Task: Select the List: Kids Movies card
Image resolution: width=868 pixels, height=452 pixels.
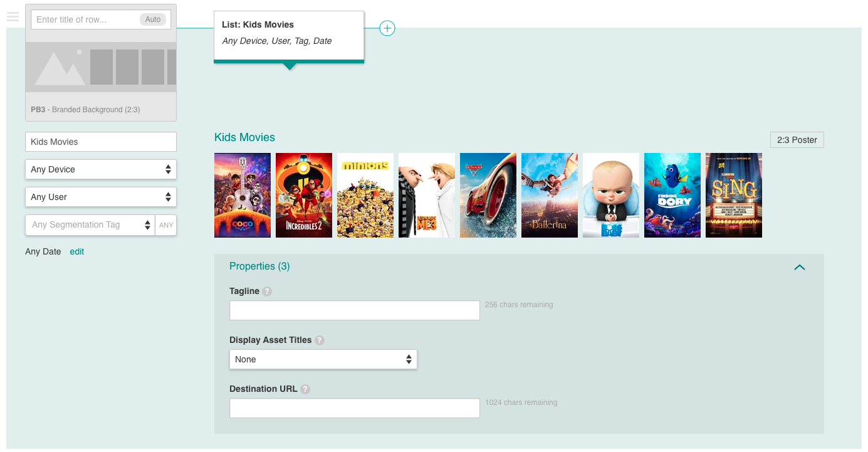Action: click(x=289, y=36)
